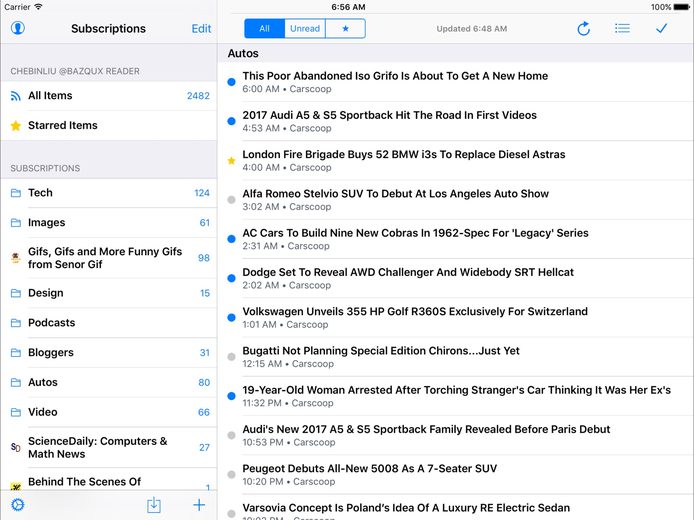Open Bugatti Special Edition Chirons article
Image resolution: width=694 pixels, height=520 pixels.
pyautogui.click(x=456, y=357)
